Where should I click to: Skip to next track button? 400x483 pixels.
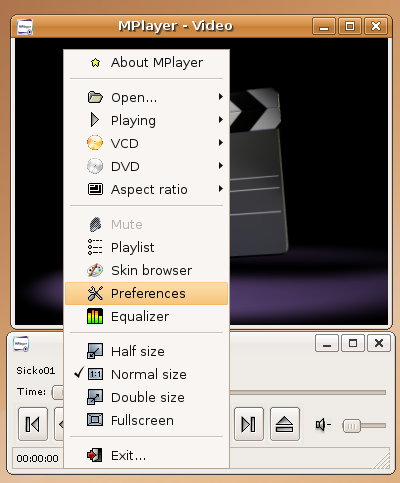(249, 424)
